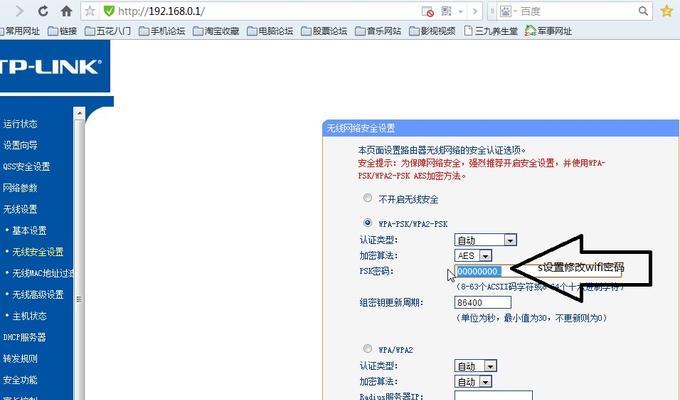Viewport: 680px width, 400px height.
Task: Click the forward navigation arrow
Action: (20, 11)
